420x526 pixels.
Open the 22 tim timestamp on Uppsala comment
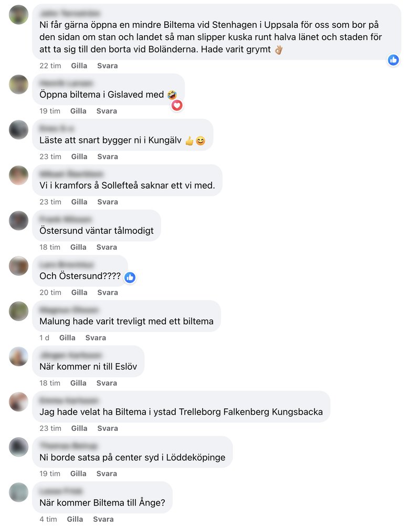[50, 66]
